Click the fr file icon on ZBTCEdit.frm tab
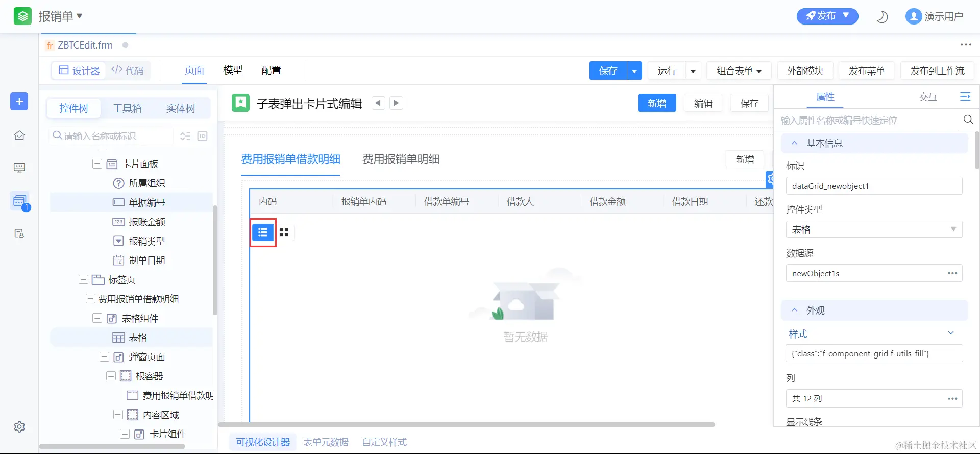This screenshot has height=454, width=980. (x=50, y=45)
